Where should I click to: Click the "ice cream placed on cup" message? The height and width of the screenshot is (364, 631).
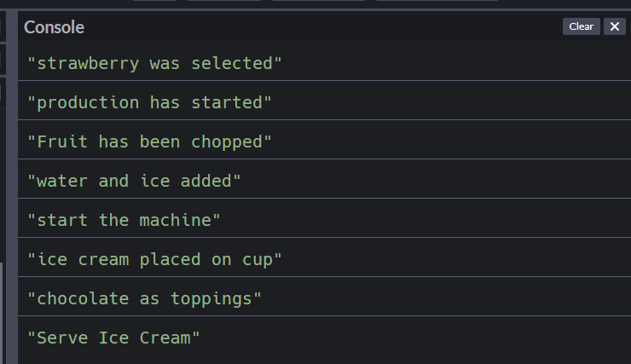tap(324, 257)
